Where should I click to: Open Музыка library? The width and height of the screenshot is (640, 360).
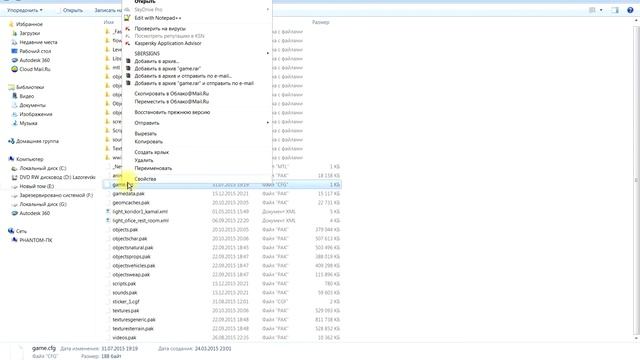[x=28, y=123]
